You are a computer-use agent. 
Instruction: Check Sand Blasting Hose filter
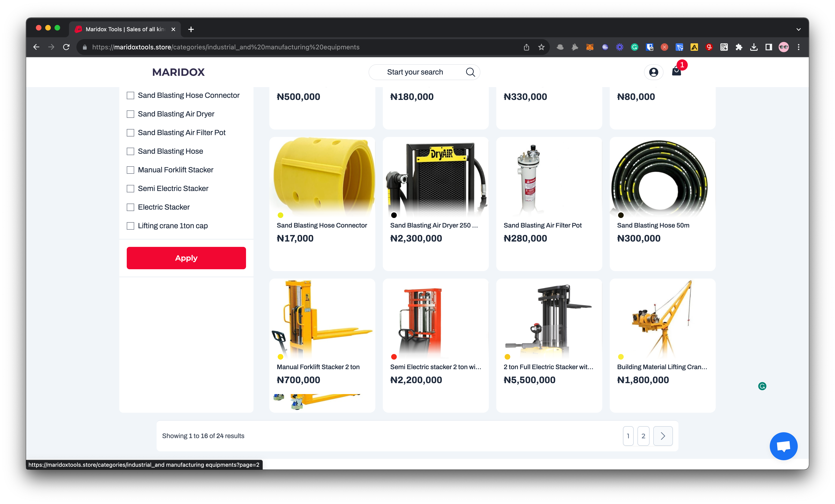[x=130, y=151]
